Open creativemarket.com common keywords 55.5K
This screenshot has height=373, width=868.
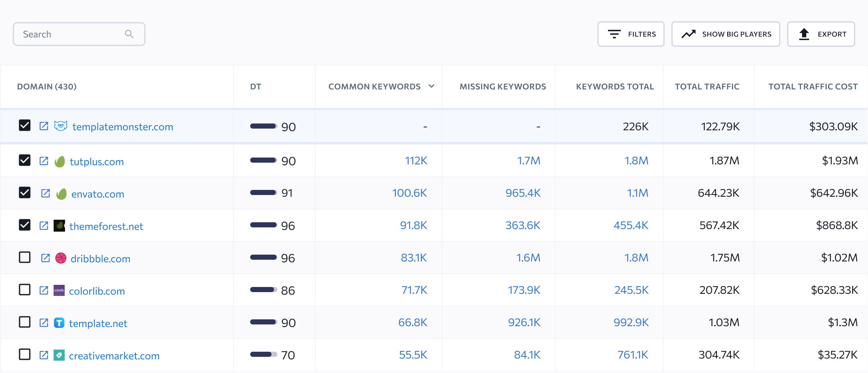click(413, 355)
